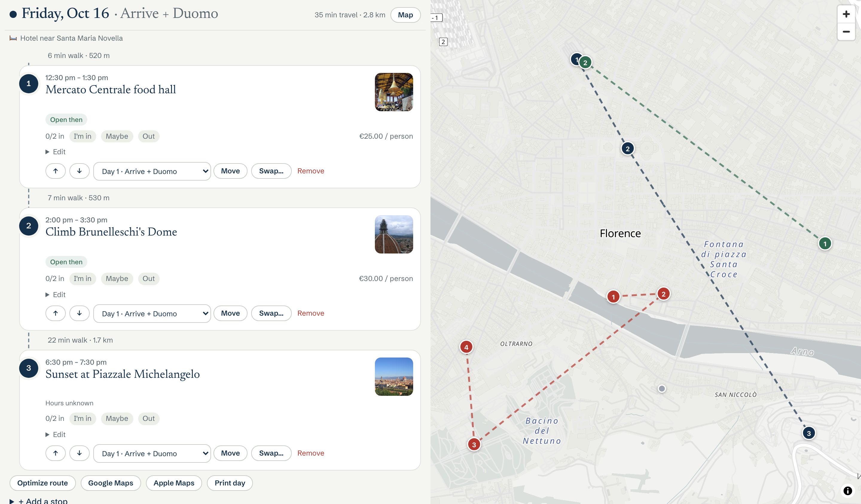The width and height of the screenshot is (861, 504).
Task: Zoom in on the map
Action: coord(846,14)
